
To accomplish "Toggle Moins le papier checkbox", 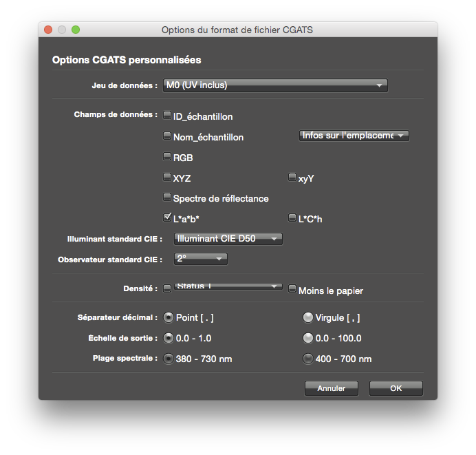I will (292, 289).
